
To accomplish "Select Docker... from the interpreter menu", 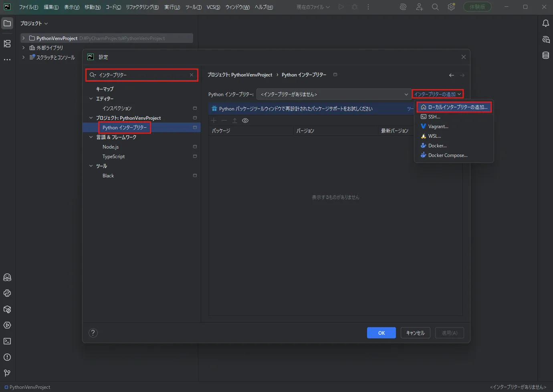I will [x=454, y=146].
